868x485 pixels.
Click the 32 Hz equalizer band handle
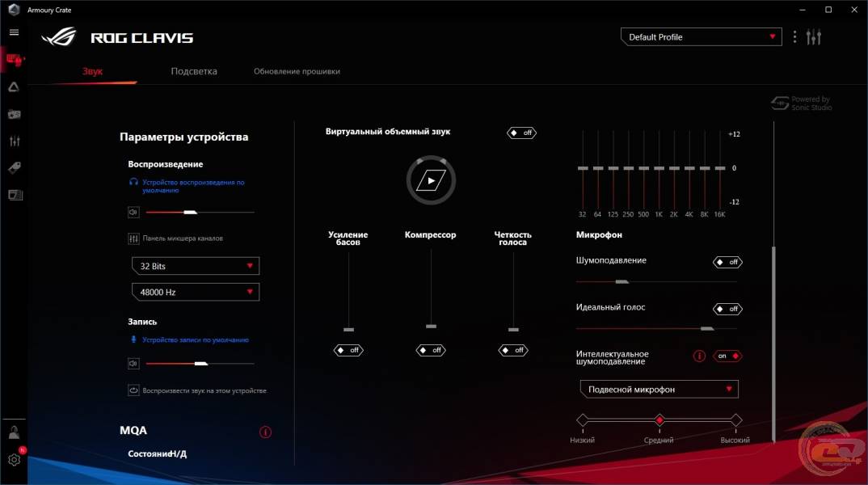point(583,168)
